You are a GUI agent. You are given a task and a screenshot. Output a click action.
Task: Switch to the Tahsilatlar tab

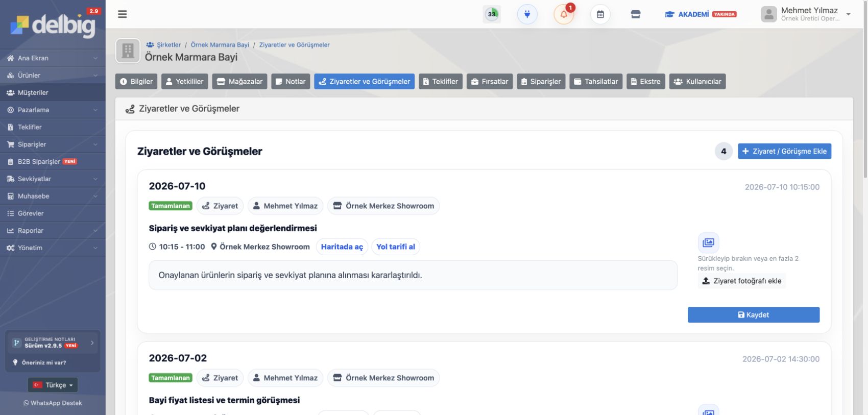(x=595, y=82)
